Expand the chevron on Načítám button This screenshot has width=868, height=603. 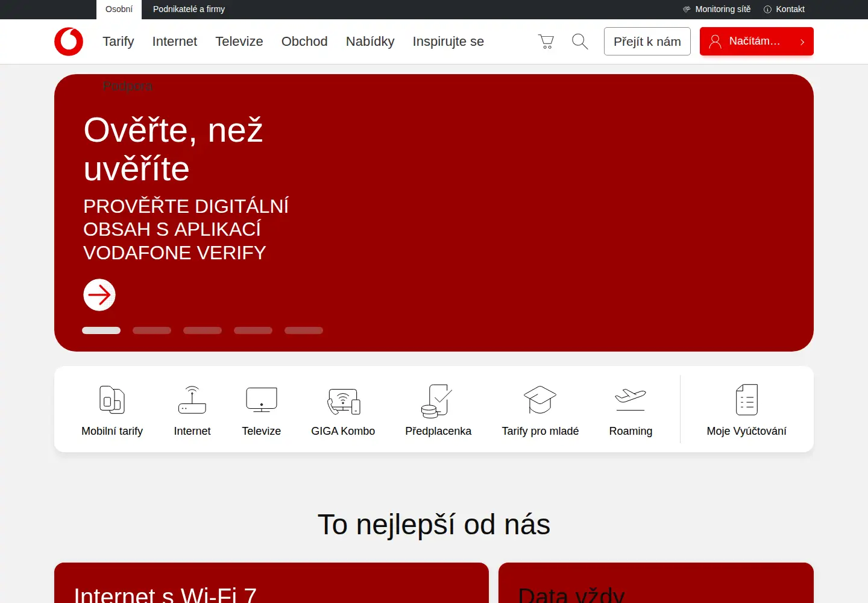coord(802,42)
